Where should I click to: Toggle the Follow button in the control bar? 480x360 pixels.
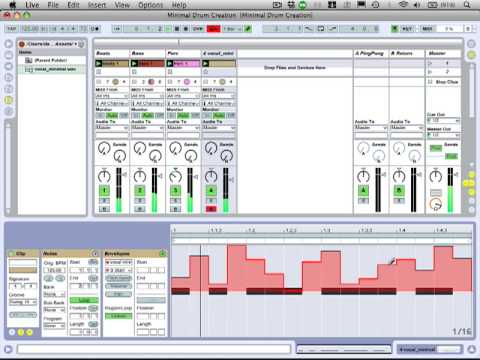click(117, 29)
